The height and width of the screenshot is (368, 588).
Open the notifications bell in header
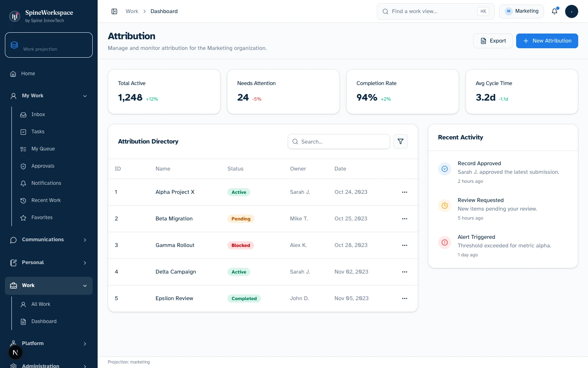coord(555,11)
